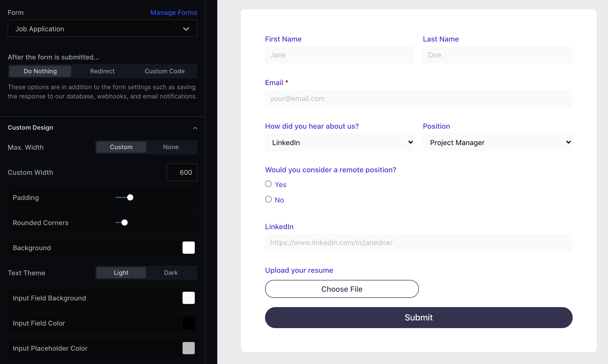The width and height of the screenshot is (608, 364).
Task: Open the Position dropdown
Action: pyautogui.click(x=498, y=142)
